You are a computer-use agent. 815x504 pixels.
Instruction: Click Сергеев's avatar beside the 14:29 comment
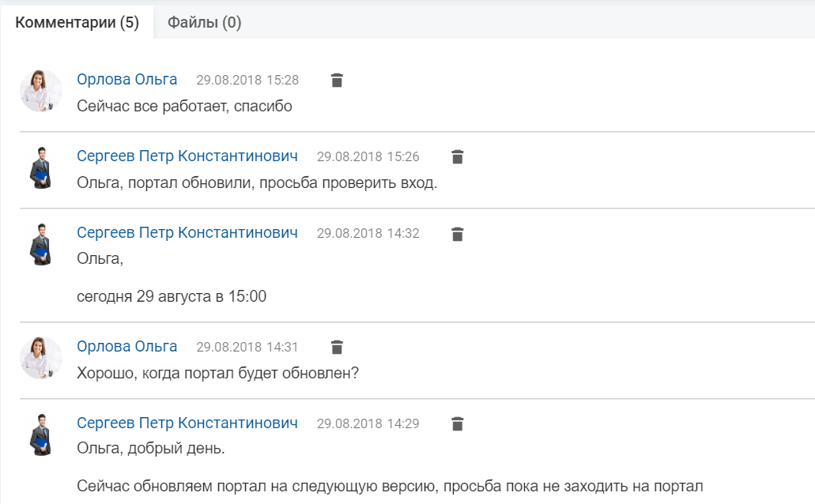[x=41, y=435]
